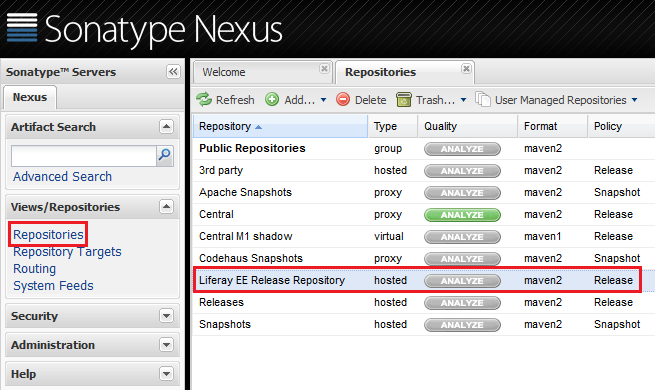Expand the Security panel
This screenshot has width=655, height=390.
pos(166,316)
